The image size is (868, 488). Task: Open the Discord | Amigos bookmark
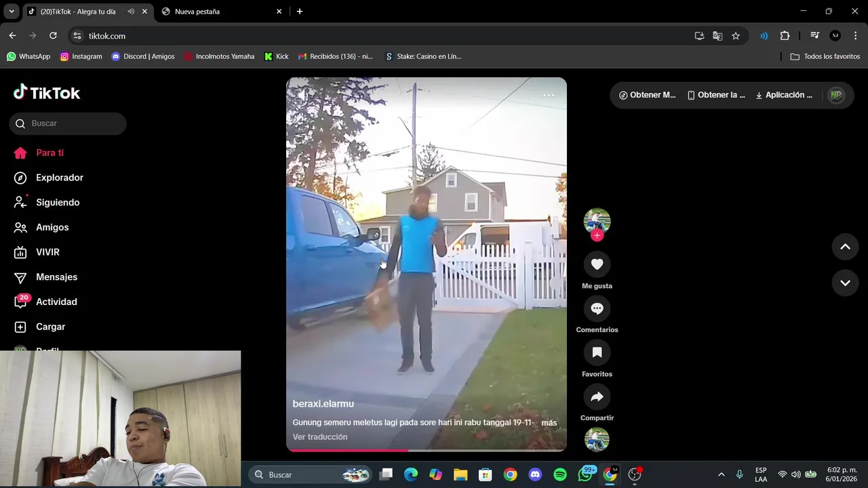pyautogui.click(x=142, y=56)
